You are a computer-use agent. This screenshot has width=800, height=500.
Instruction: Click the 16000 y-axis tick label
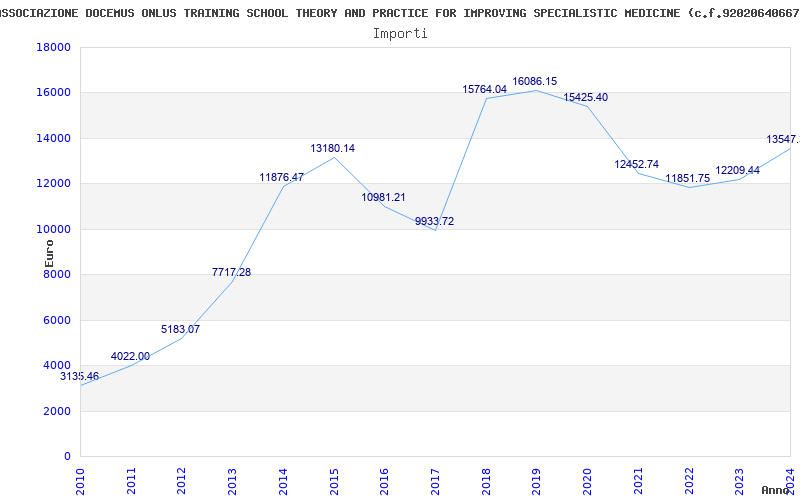click(53, 93)
